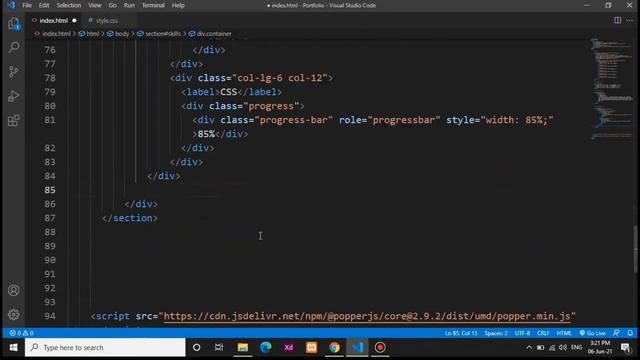Click the CRLF end of line entry
The width and height of the screenshot is (640, 360).
click(543, 333)
